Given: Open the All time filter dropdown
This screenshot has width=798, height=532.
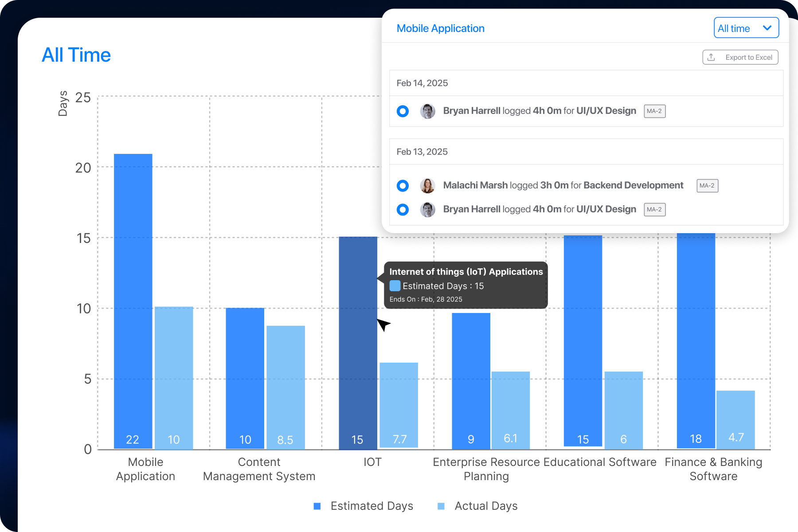Looking at the screenshot, I should pos(746,27).
